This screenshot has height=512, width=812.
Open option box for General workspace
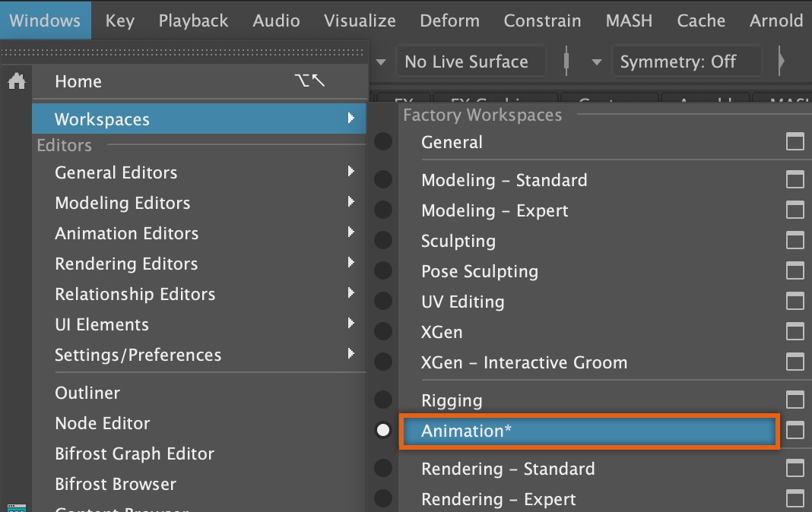click(795, 141)
